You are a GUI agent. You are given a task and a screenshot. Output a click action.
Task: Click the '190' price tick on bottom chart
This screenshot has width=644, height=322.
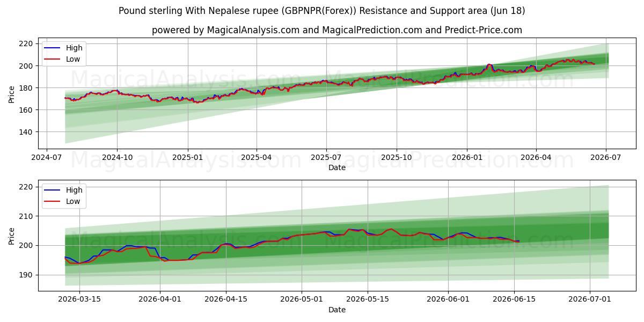pos(26,275)
